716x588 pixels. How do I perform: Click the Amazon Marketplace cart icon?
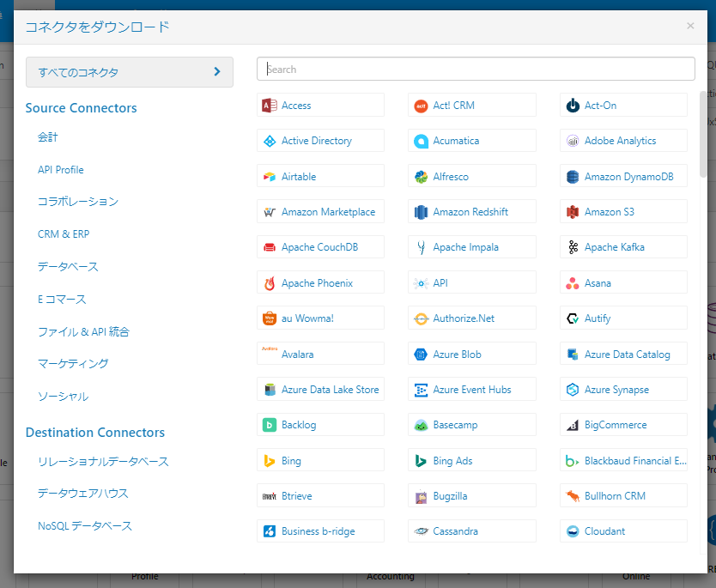click(x=270, y=212)
